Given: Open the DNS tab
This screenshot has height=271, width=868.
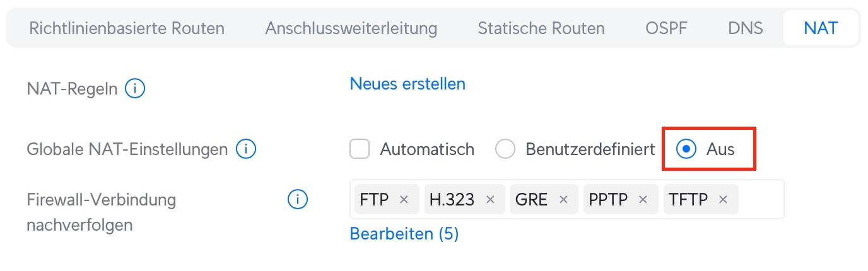Looking at the screenshot, I should (x=745, y=28).
